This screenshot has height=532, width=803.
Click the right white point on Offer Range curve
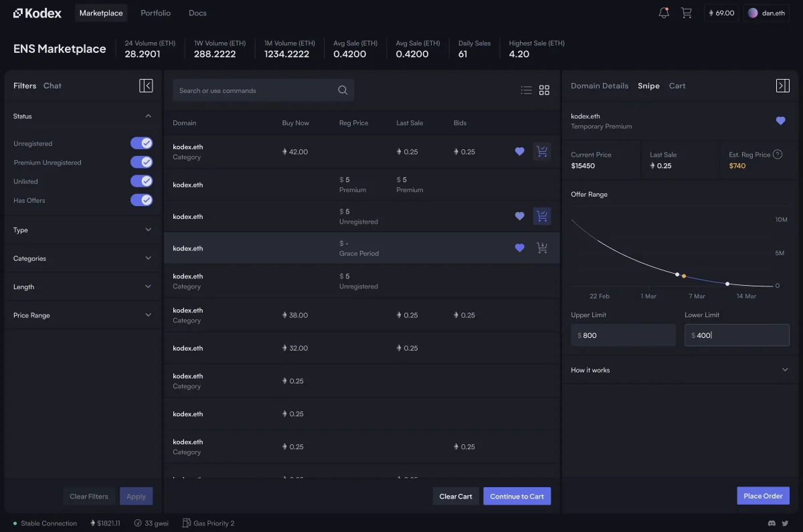coord(727,284)
